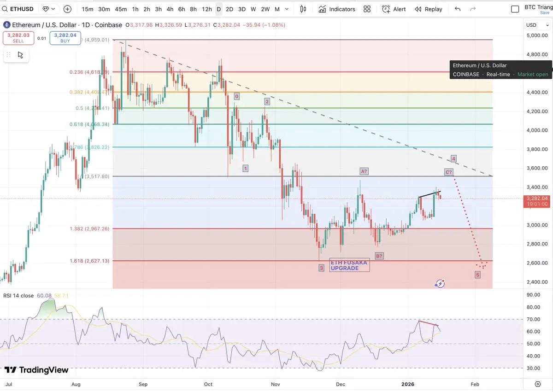Screen dimensions: 553x392
Task: Select the ETH FUSAKA UPGRADE text box
Action: point(349,265)
